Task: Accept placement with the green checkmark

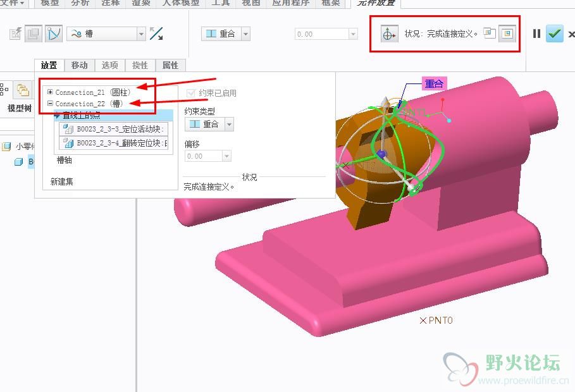Action: pos(555,34)
